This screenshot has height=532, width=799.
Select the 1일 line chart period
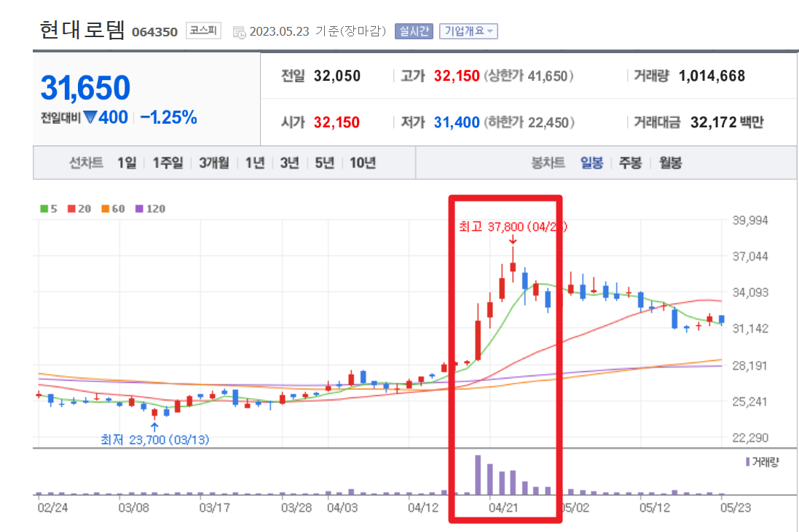tap(127, 163)
